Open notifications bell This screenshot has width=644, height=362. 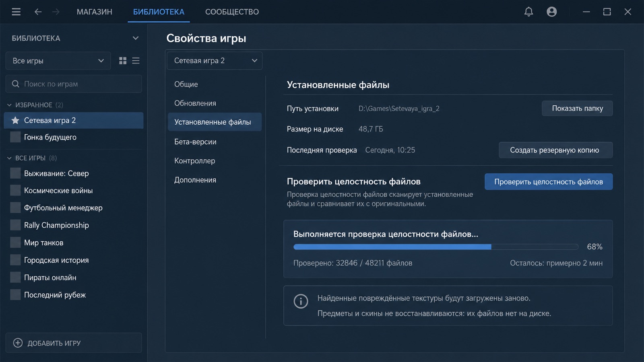click(528, 12)
